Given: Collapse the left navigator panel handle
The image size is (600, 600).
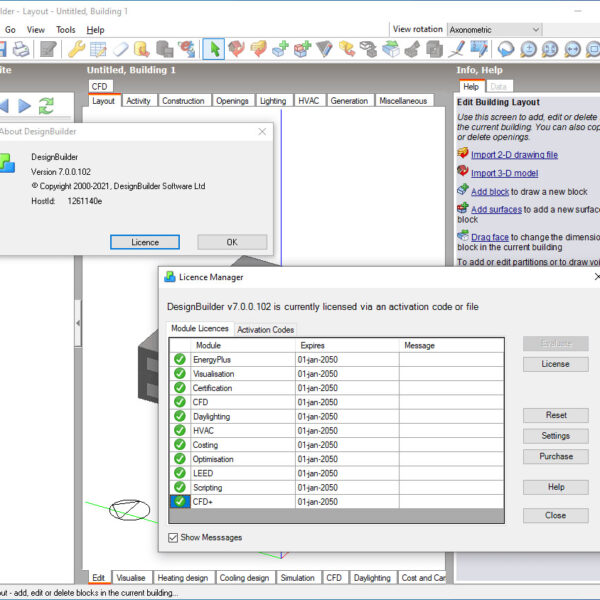Looking at the screenshot, I should [78, 323].
